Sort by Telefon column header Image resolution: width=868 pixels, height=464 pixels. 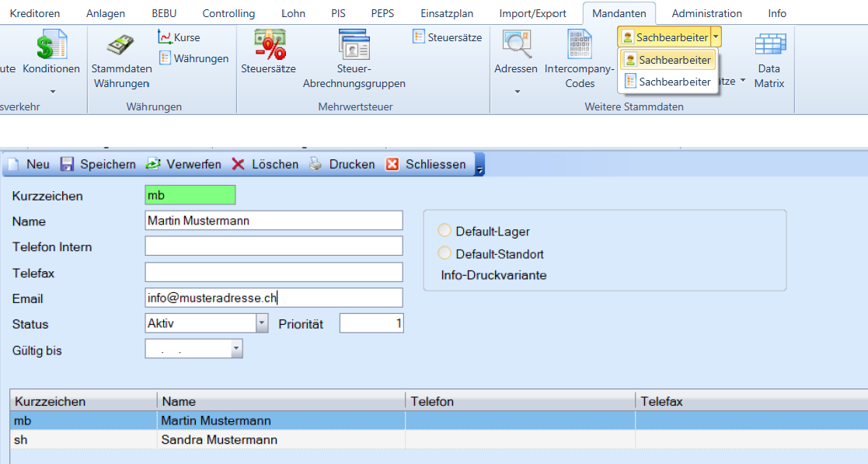pos(521,401)
